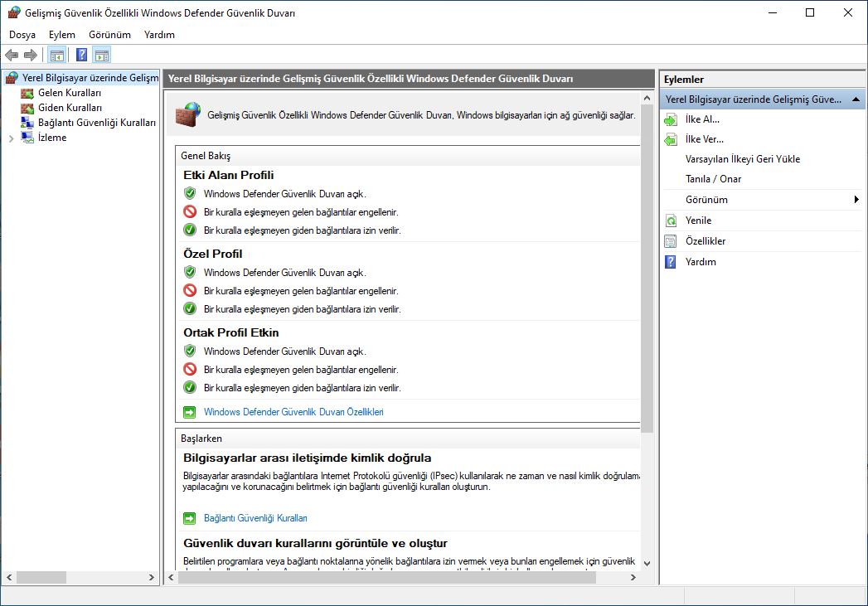The image size is (868, 606).
Task: Click the Ortak Profil Etkin heading
Action: point(230,333)
